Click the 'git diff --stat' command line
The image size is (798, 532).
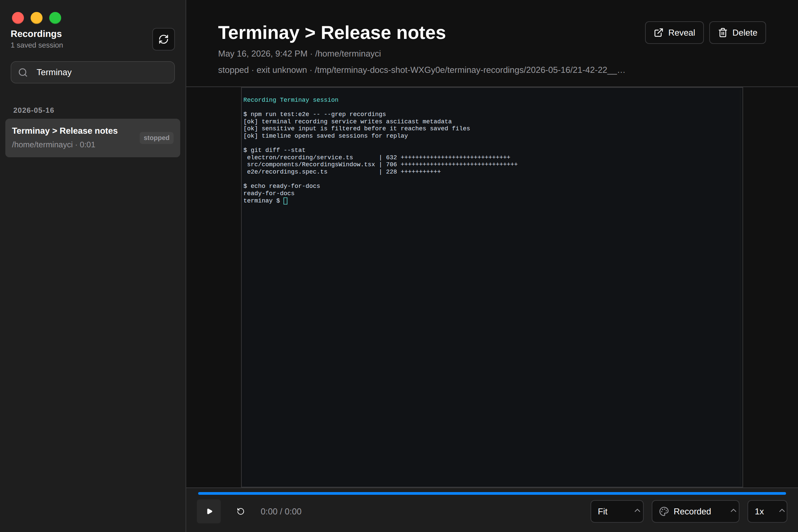click(x=274, y=150)
